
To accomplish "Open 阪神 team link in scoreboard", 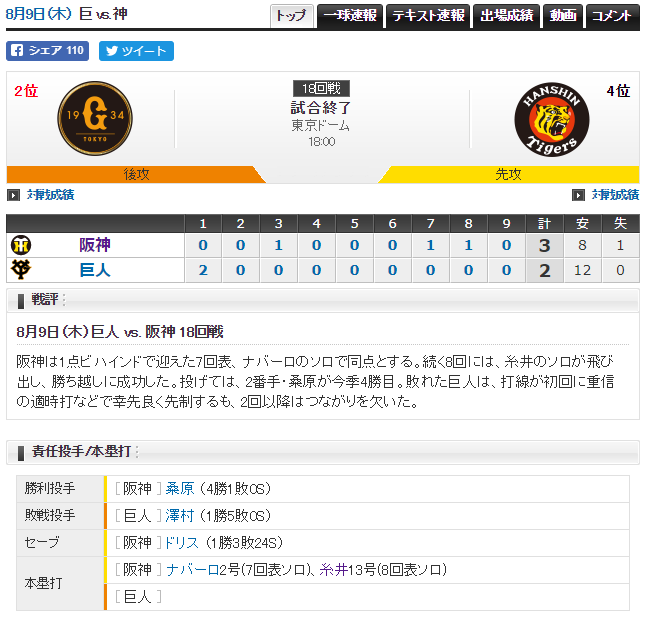I will click(95, 245).
